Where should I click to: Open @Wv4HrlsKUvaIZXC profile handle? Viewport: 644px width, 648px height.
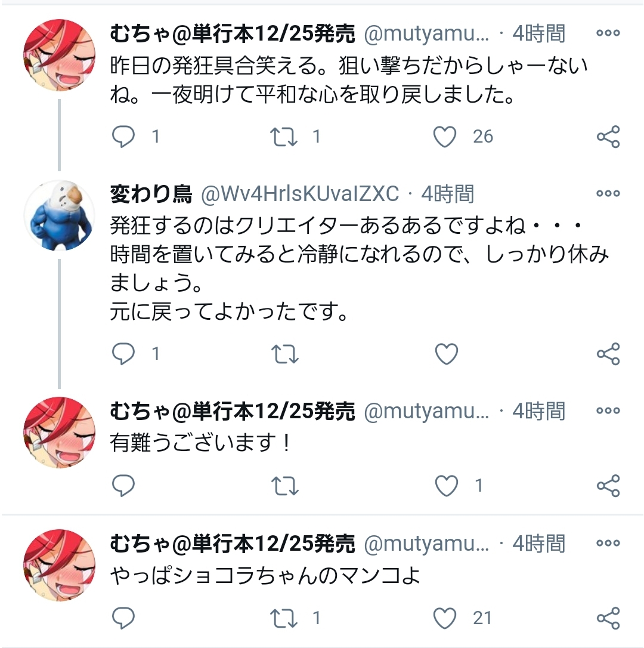pyautogui.click(x=300, y=193)
